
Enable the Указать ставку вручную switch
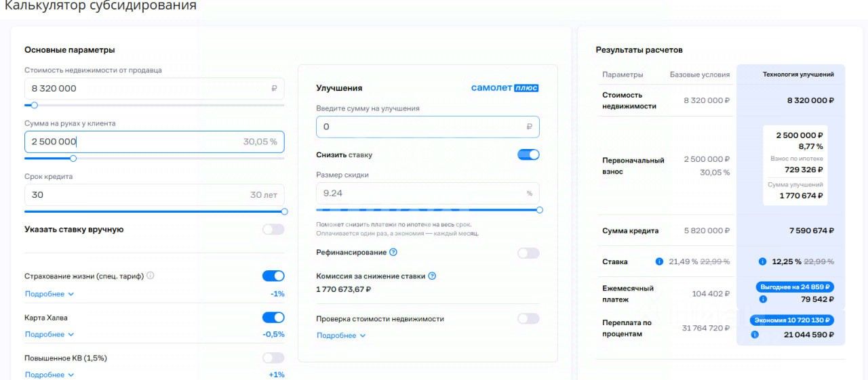273,230
